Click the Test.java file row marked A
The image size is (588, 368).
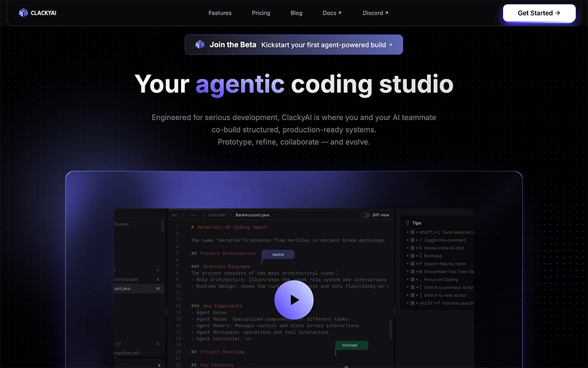(139, 279)
